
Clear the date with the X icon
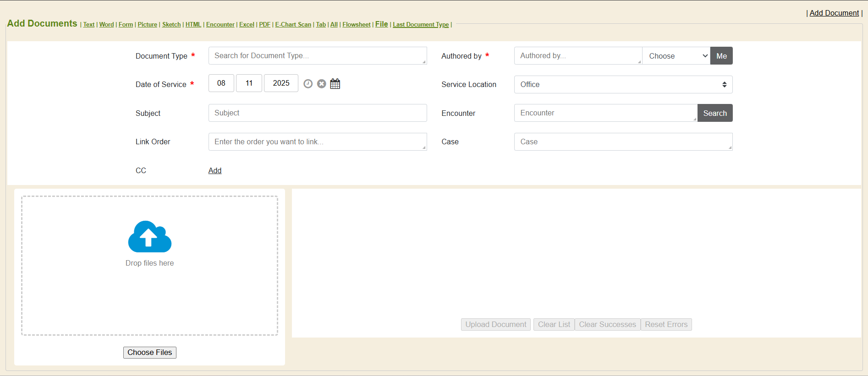[322, 84]
